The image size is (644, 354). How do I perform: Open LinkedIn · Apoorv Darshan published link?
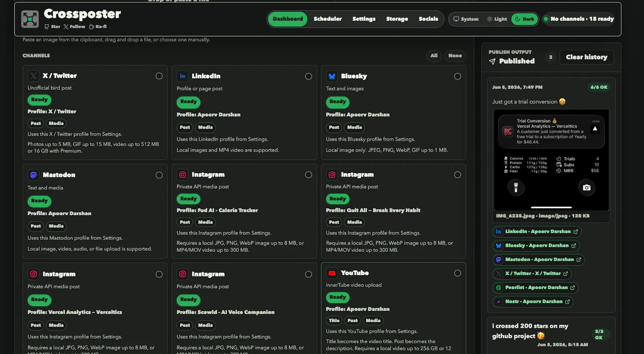[537, 232]
